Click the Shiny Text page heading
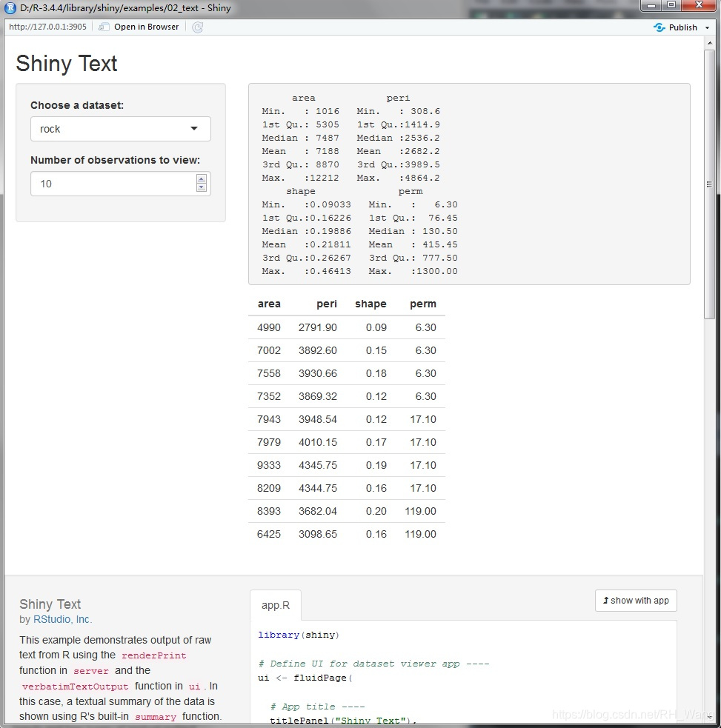 click(67, 64)
